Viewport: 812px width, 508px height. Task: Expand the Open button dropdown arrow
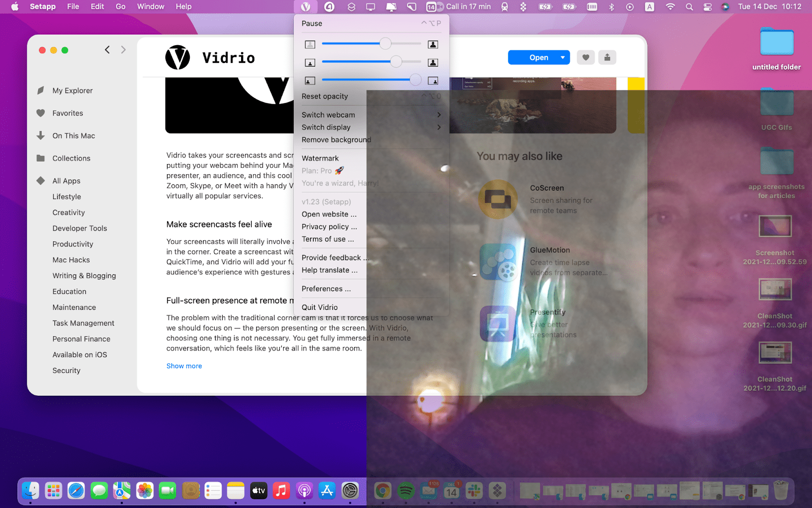coord(563,57)
